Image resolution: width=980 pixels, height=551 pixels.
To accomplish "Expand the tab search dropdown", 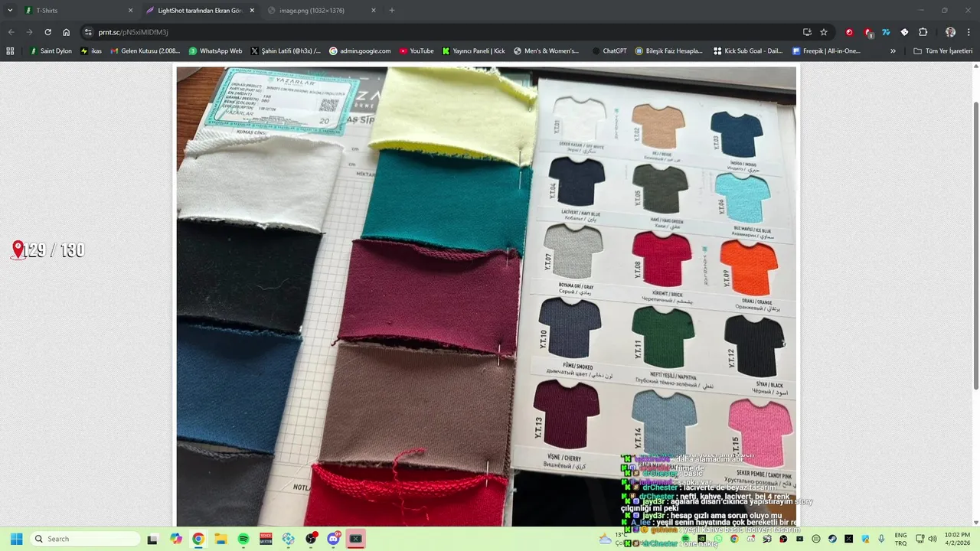I will click(10, 11).
